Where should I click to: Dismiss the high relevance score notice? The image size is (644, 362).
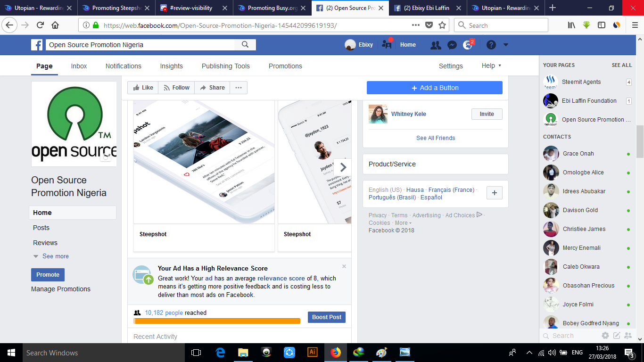[x=344, y=266]
